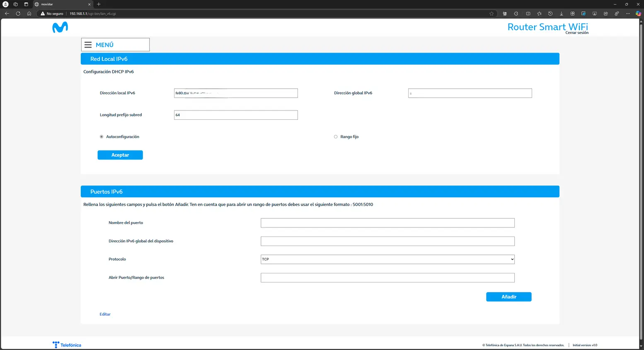Screen dimensions: 644x350
Task: Go back using the back arrow
Action: click(x=7, y=14)
